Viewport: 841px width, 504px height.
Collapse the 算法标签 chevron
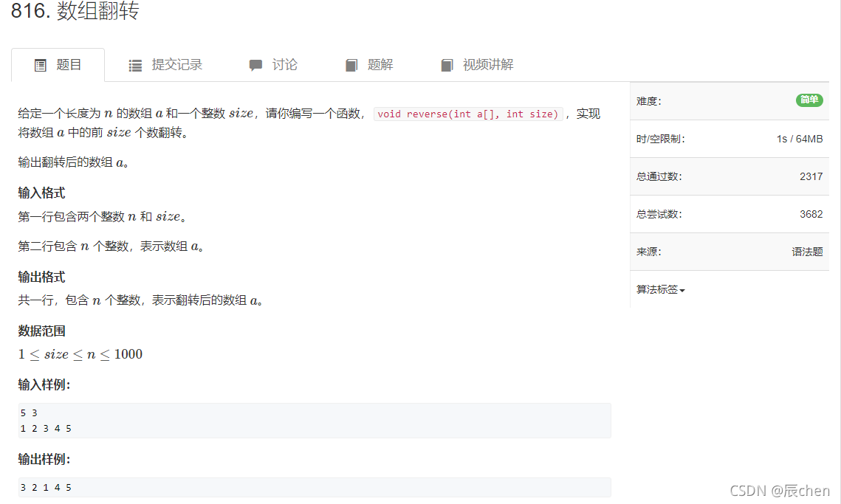point(680,289)
